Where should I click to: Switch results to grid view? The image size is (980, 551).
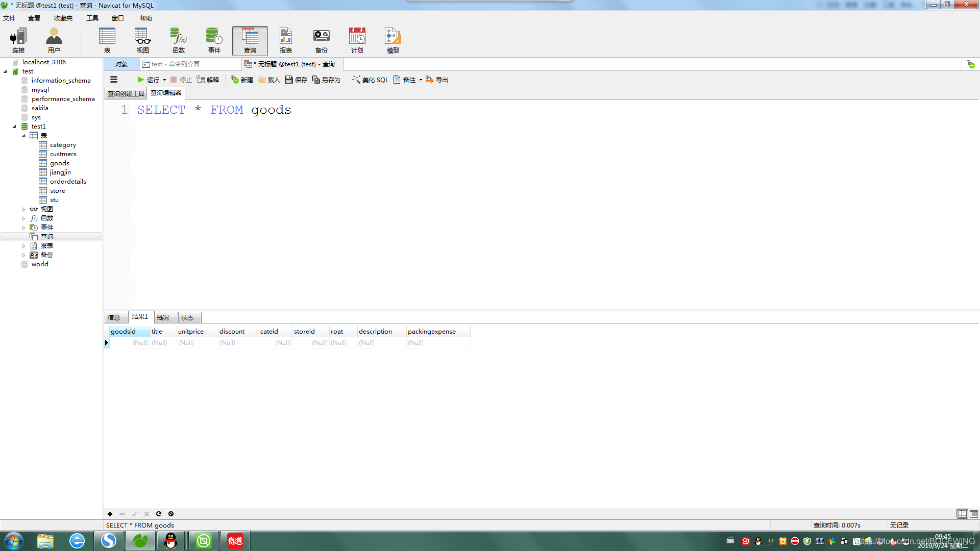tap(962, 514)
